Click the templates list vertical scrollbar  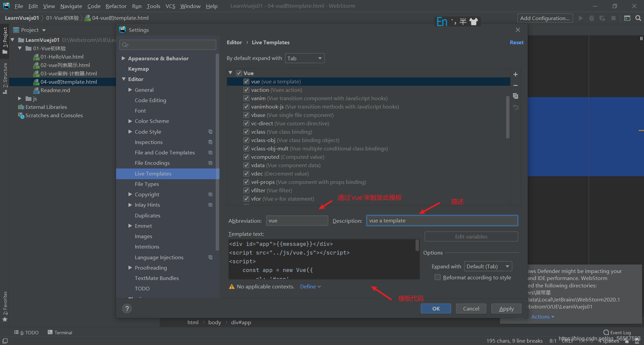click(507, 117)
